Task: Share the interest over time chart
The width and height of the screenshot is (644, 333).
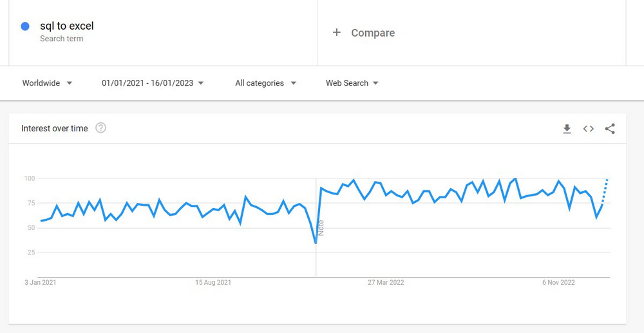Action: (x=610, y=129)
